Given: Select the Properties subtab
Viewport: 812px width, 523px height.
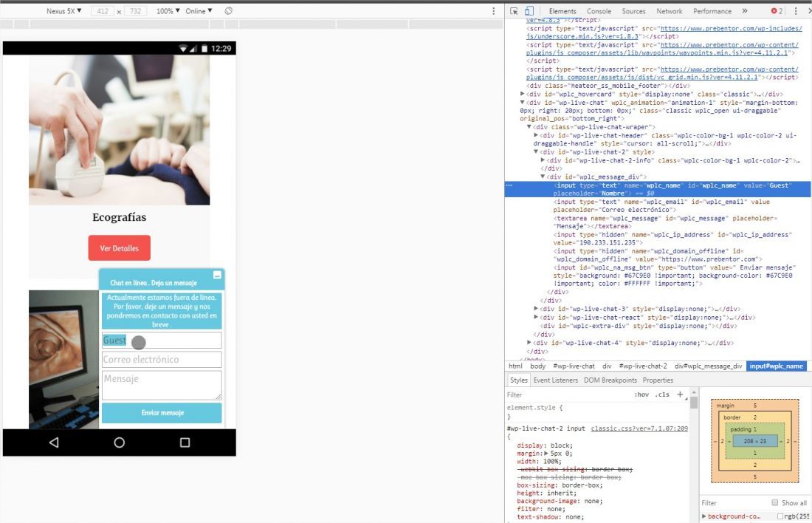Looking at the screenshot, I should point(658,380).
